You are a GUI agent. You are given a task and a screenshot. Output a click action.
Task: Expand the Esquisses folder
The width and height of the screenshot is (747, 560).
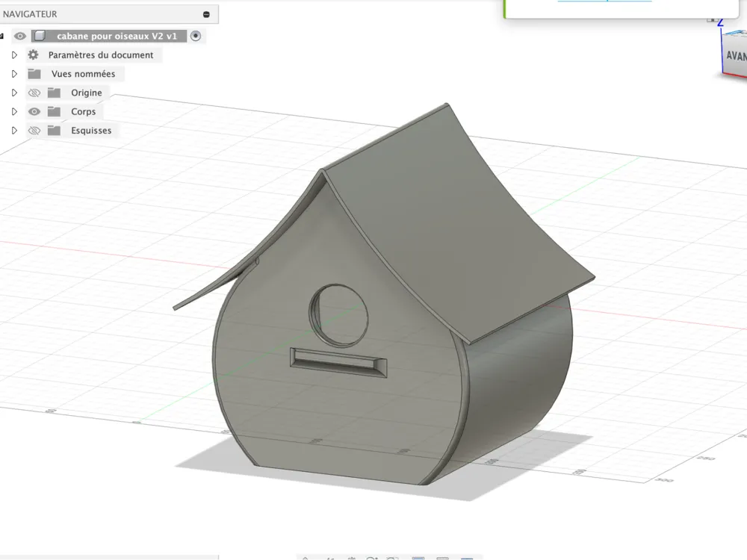point(14,131)
